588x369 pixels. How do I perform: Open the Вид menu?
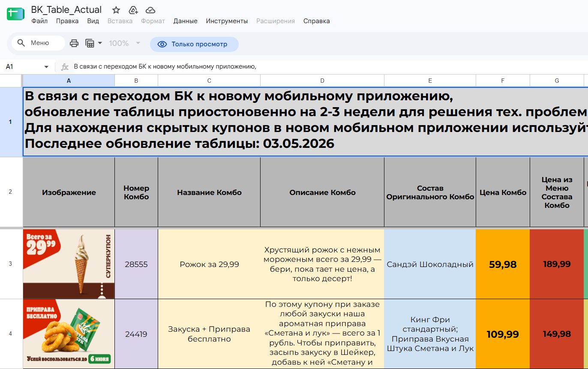[x=93, y=21]
